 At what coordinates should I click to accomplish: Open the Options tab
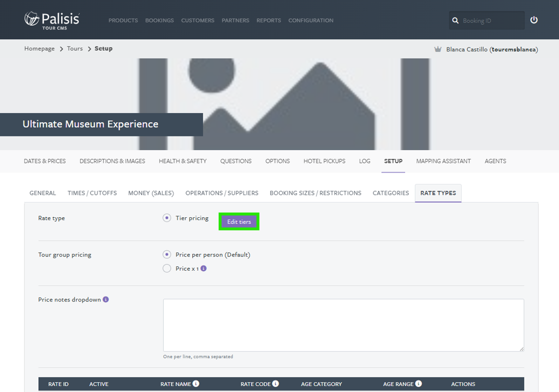(x=277, y=161)
